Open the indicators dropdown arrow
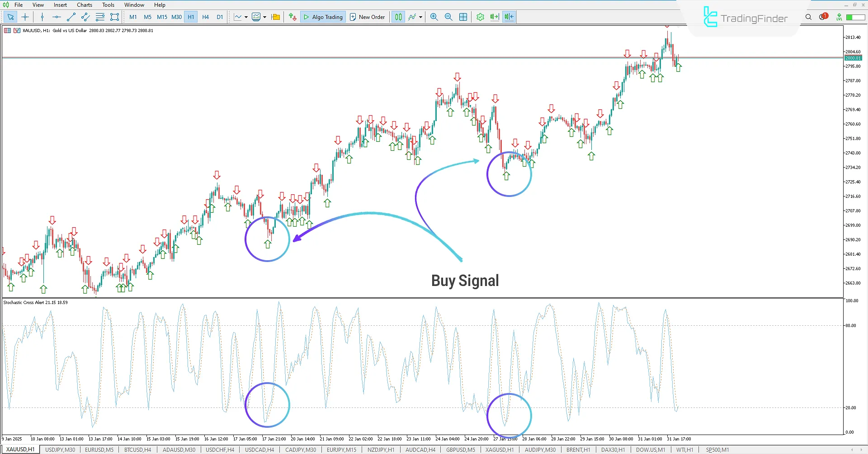The height and width of the screenshot is (454, 868). (419, 17)
